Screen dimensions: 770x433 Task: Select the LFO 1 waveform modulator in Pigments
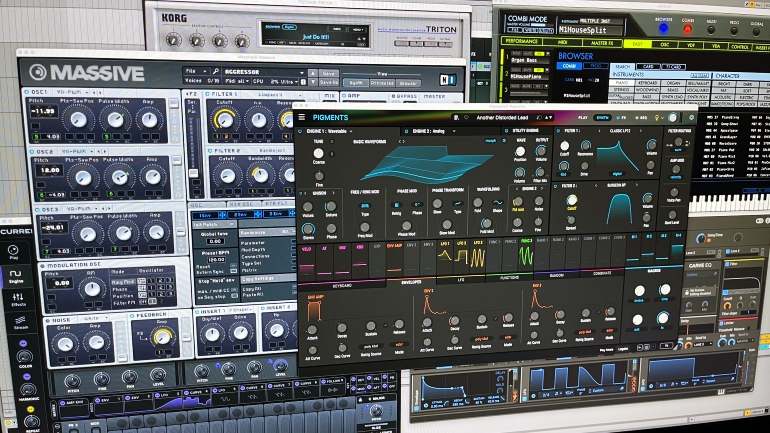[x=444, y=253]
